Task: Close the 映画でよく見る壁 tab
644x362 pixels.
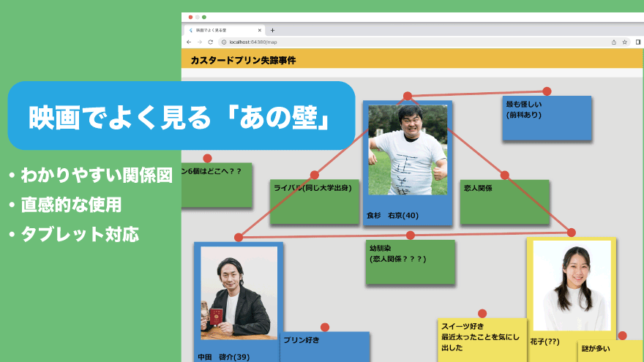Action: 260,30
